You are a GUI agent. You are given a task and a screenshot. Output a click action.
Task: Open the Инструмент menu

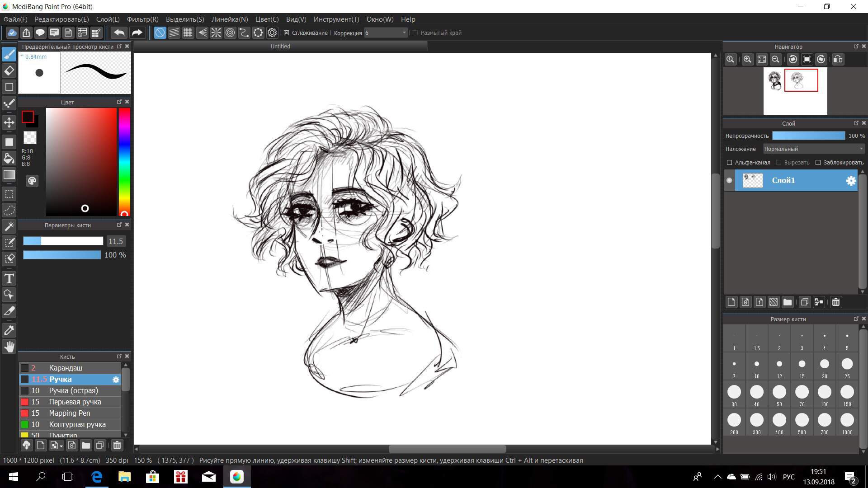pos(336,19)
